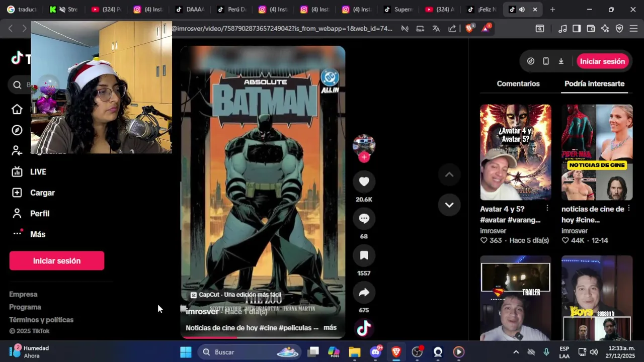Screen dimensions: 644x362
Task: Open the CapCut edición más fácil tag
Action: (235, 295)
